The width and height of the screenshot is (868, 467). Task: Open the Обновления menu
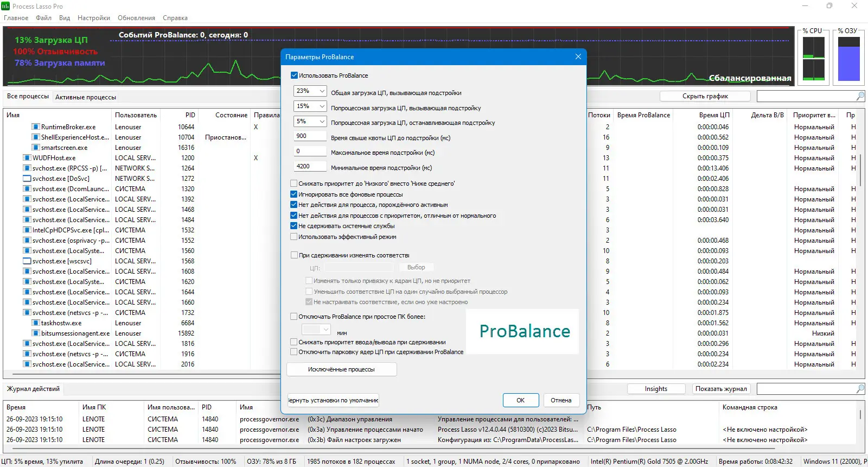[137, 18]
